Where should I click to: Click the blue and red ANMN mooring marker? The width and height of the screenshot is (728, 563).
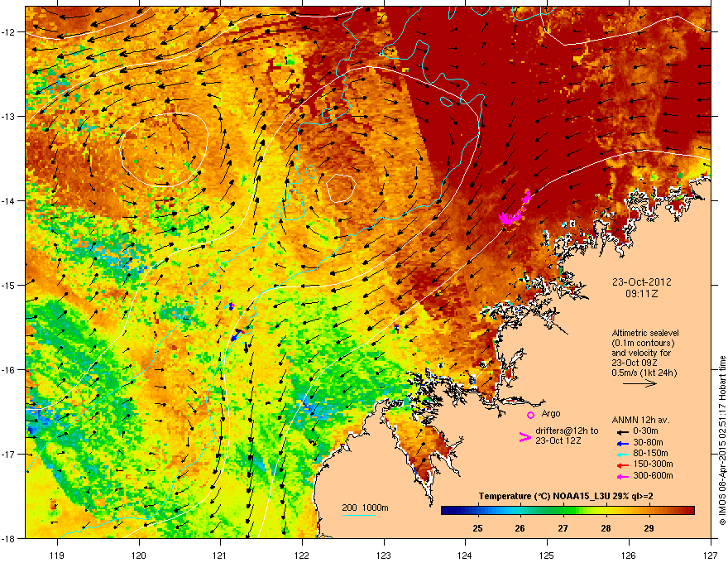click(x=238, y=334)
